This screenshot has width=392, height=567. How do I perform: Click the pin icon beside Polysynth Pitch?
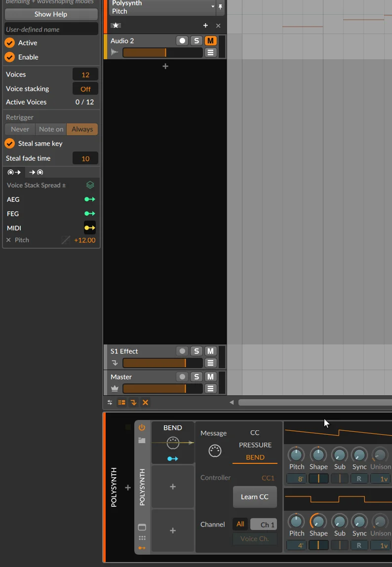pos(220,7)
